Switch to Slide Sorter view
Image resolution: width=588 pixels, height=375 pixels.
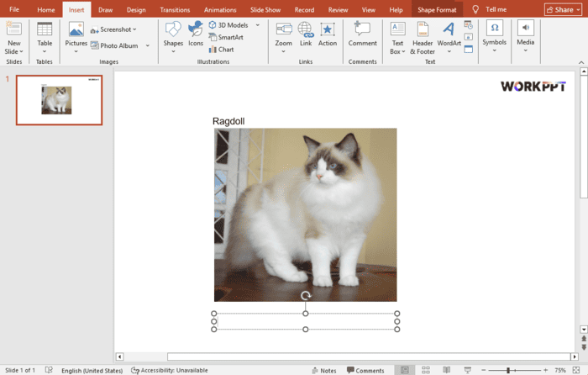426,370
